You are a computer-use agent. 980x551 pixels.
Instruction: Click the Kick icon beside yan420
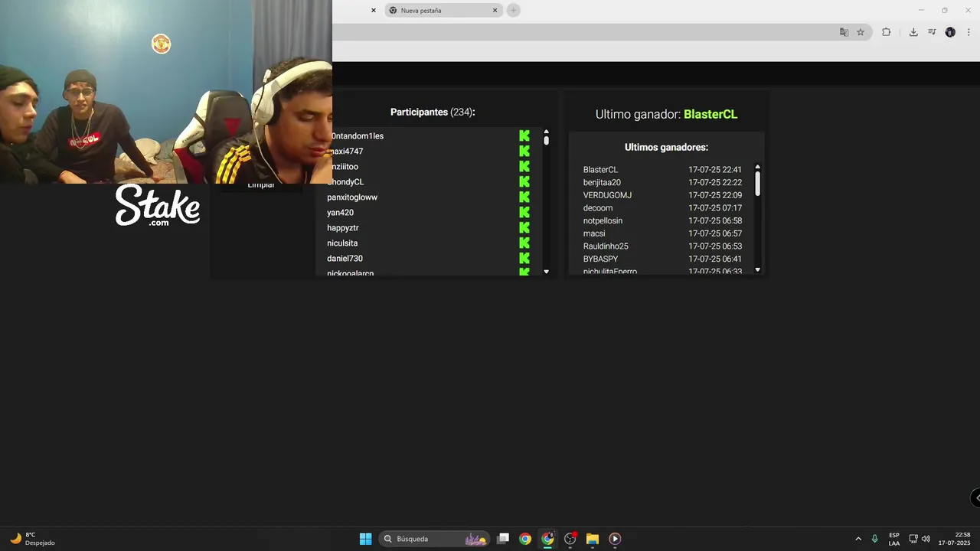click(524, 212)
